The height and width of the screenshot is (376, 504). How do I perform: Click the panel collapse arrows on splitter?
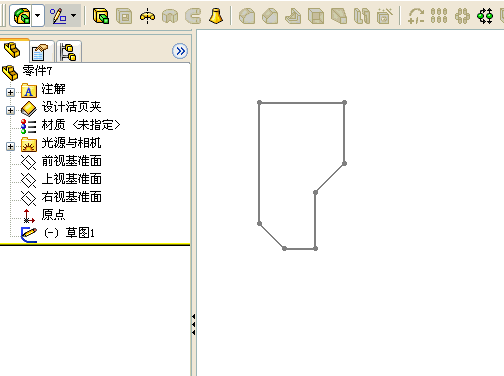pos(193,324)
